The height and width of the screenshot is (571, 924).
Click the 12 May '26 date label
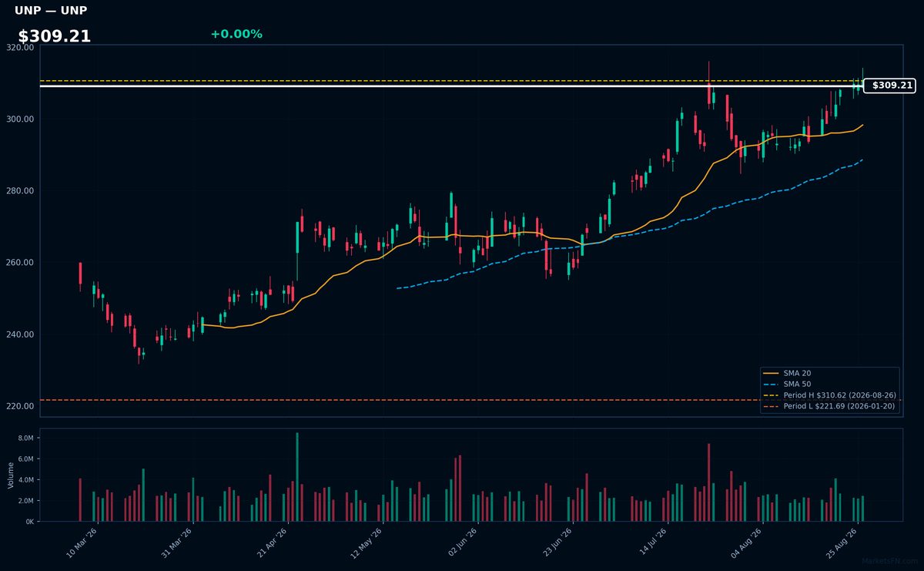pyautogui.click(x=367, y=543)
